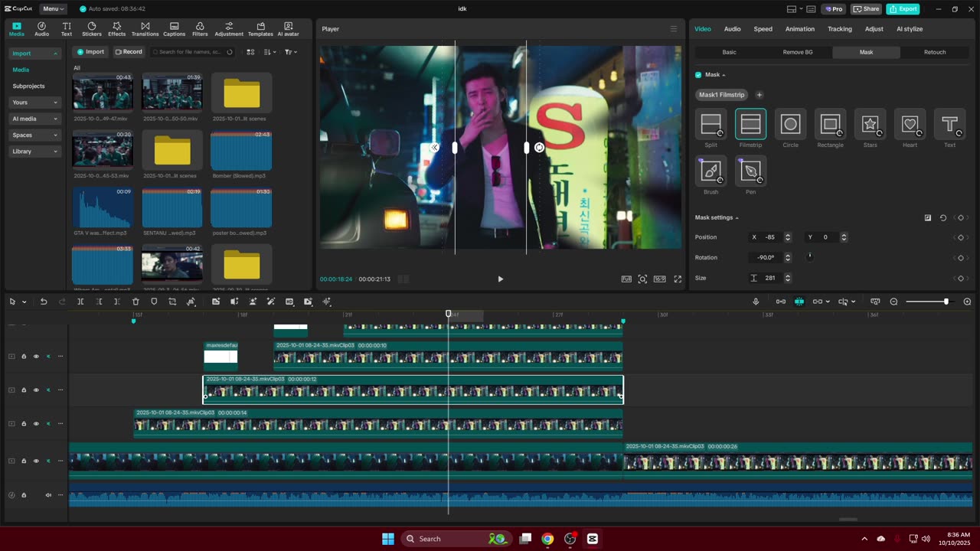Open the Menu dropdown

pos(54,9)
